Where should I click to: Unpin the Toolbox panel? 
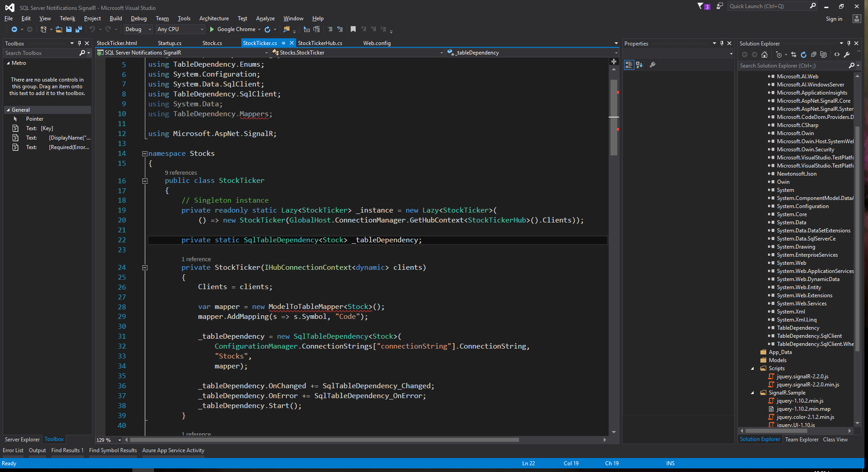pos(79,43)
